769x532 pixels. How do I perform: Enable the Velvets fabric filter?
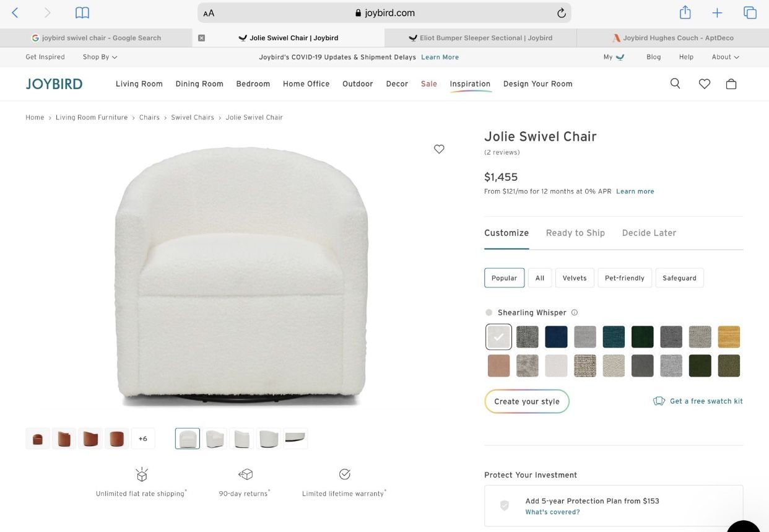(574, 277)
